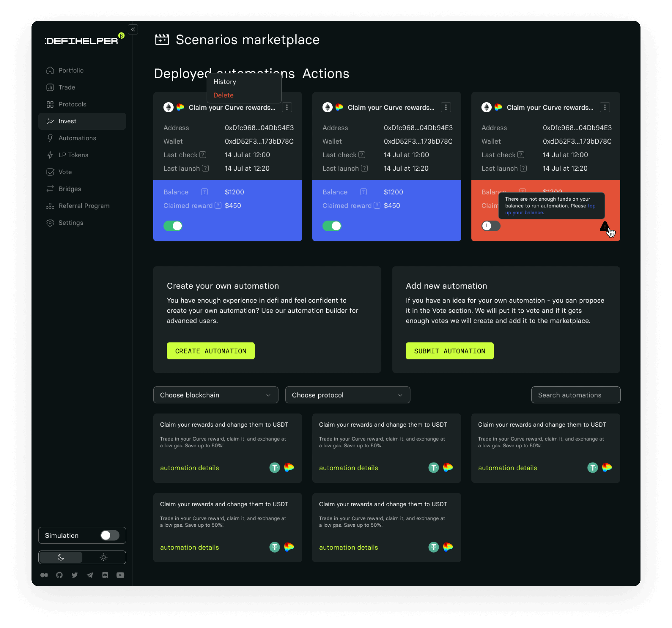Click Balance help icon on middle blue card

363,192
